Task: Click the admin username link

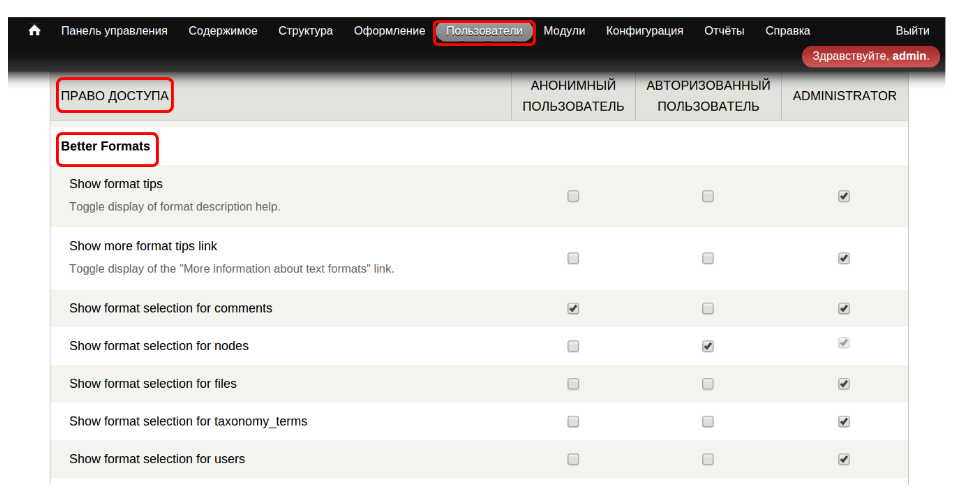Action: (x=909, y=56)
